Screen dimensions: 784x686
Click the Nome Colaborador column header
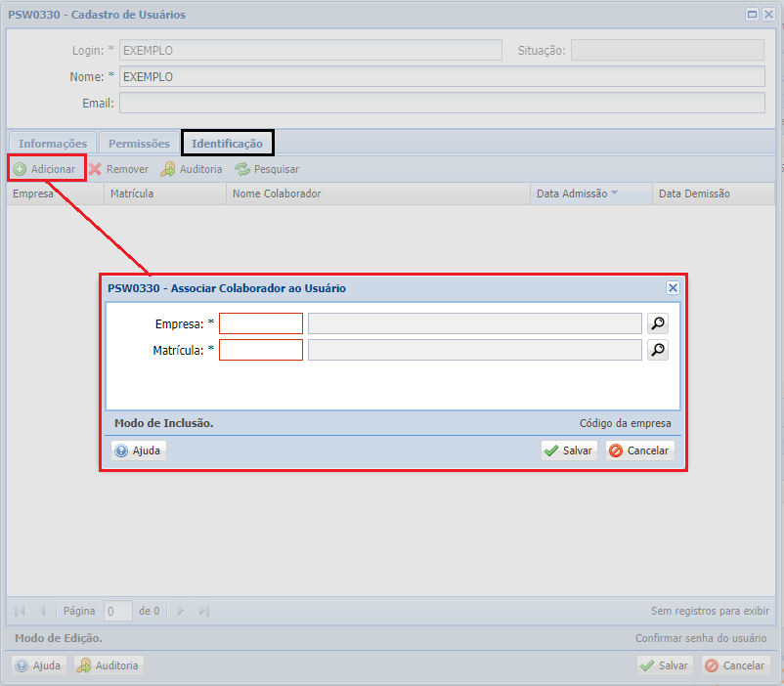coord(277,193)
